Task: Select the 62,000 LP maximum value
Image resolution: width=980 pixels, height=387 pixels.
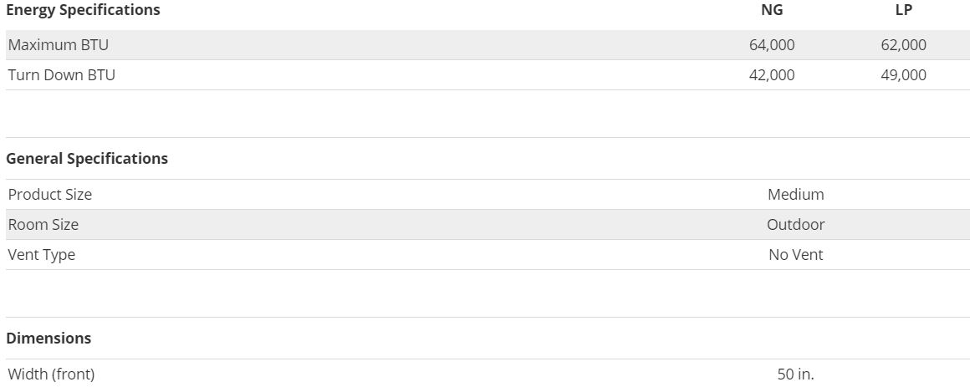Action: point(903,45)
